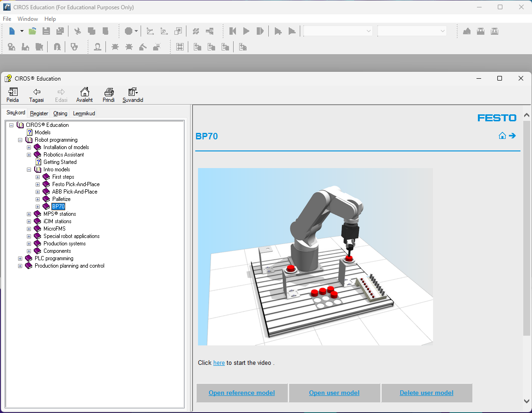This screenshot has height=413, width=532.
Task: Open the File menu
Action: click(x=7, y=19)
